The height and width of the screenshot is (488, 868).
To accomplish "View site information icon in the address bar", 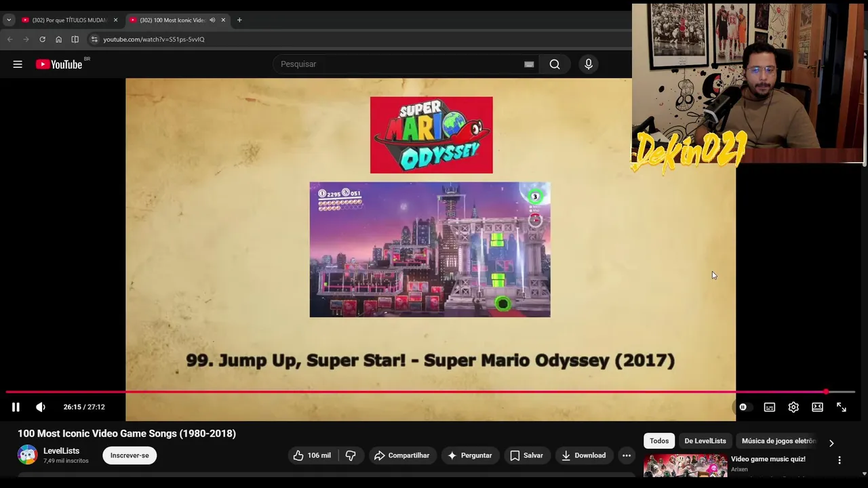I will (94, 39).
